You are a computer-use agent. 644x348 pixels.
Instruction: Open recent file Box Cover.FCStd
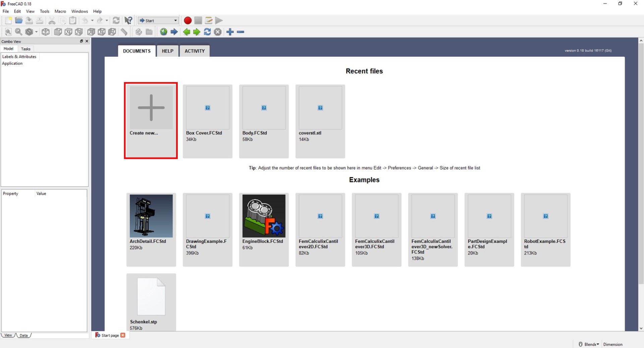point(208,121)
